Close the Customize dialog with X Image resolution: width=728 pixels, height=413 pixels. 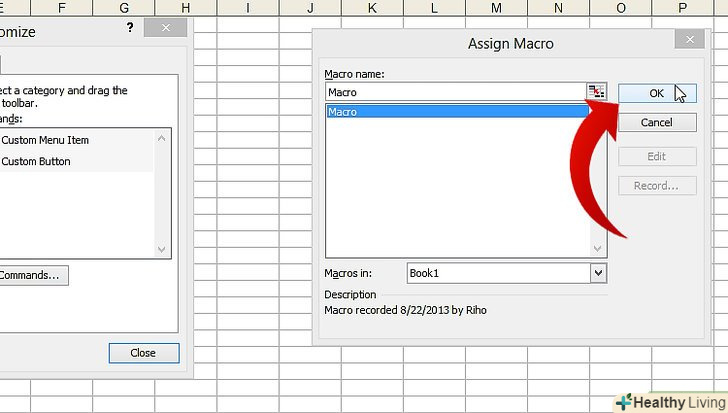pyautogui.click(x=166, y=28)
